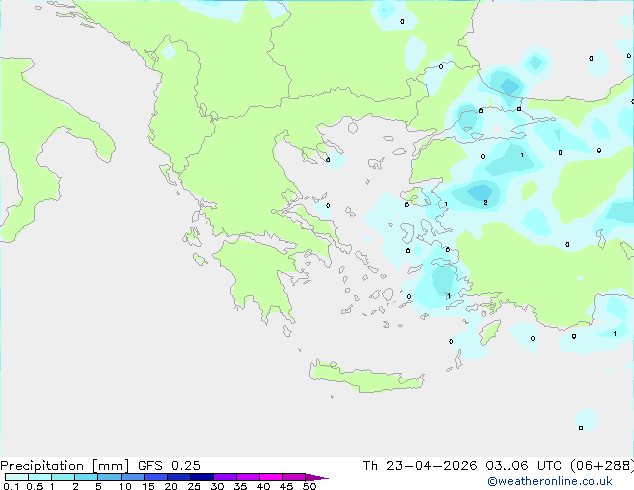This screenshot has height=490, width=634.
Task: Pick the 0.1 mm lightest legend swatch
Action: point(17,477)
